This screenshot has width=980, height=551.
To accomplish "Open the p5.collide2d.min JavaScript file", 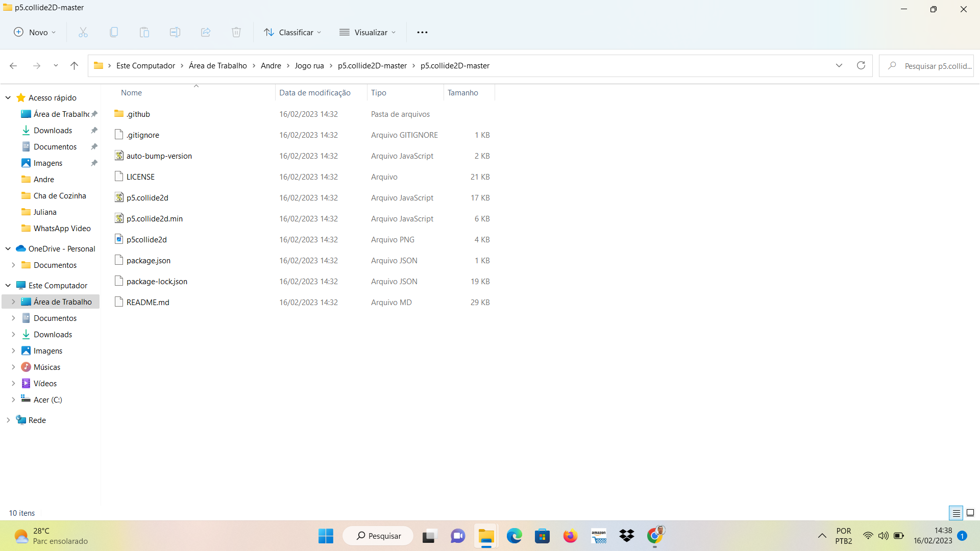I will point(154,218).
